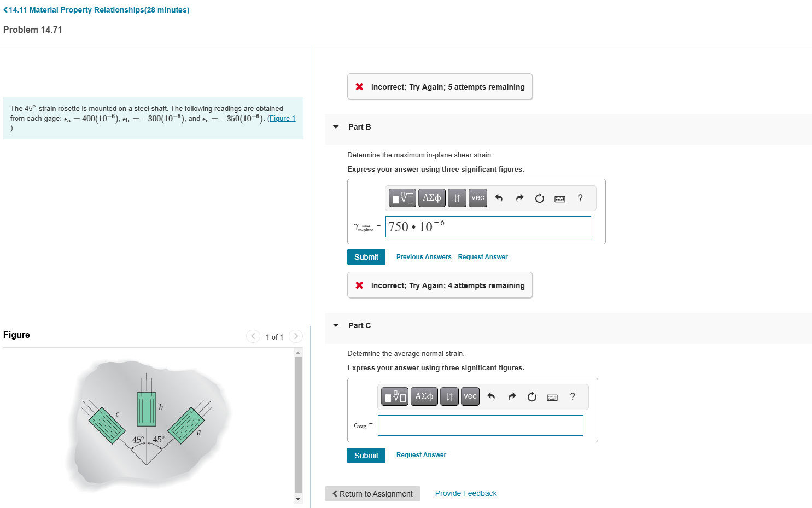Click the Part C epsilon avg answer field

click(481, 425)
